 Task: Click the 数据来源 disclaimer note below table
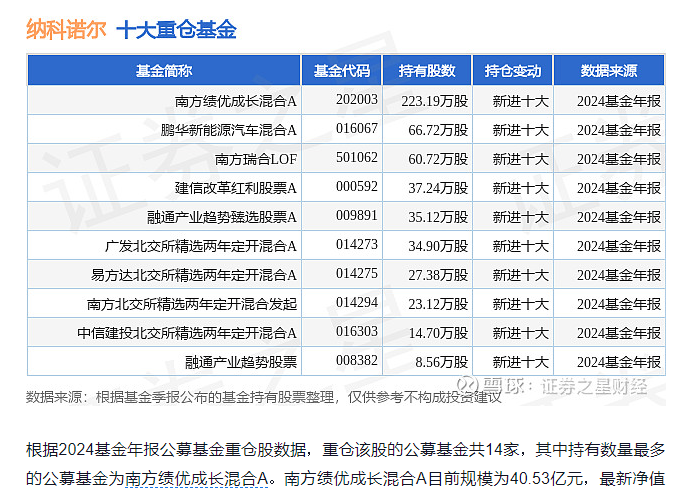point(264,397)
